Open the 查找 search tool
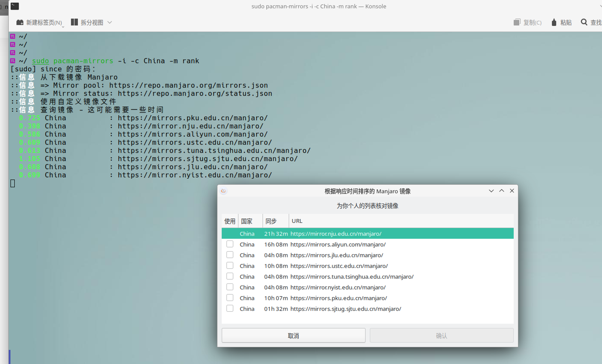Viewport: 602px width, 364px height. point(591,23)
